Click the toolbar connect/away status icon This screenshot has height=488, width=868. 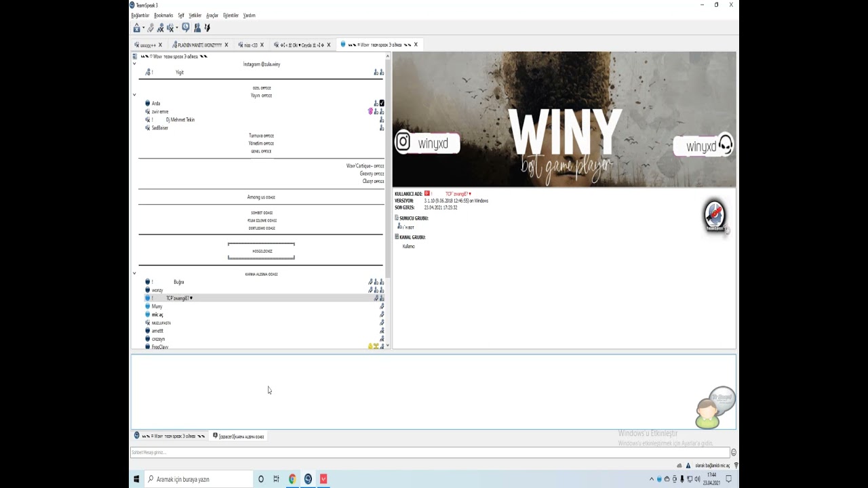tap(136, 28)
